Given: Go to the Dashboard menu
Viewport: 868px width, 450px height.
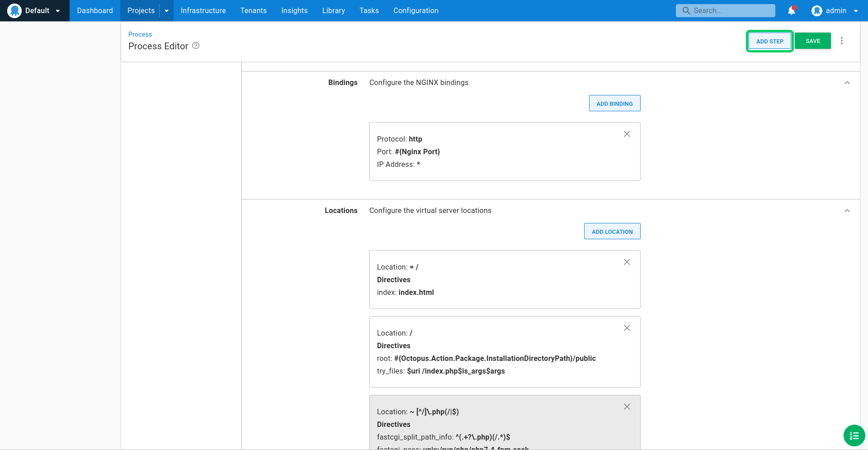Looking at the screenshot, I should click(95, 10).
